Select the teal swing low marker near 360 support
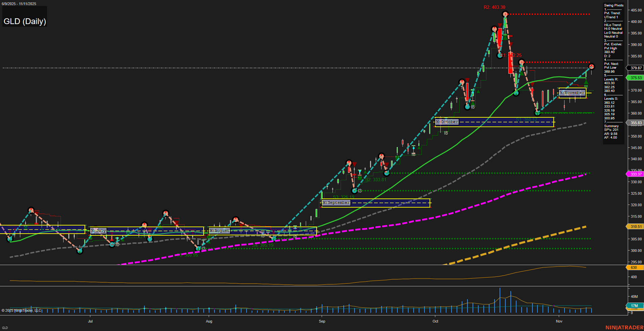The image size is (644, 331). pyautogui.click(x=537, y=113)
